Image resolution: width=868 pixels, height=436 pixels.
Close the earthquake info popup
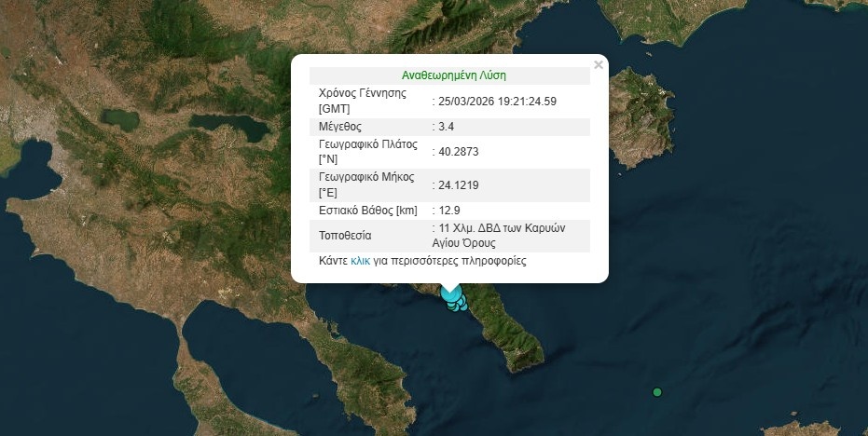tap(599, 65)
